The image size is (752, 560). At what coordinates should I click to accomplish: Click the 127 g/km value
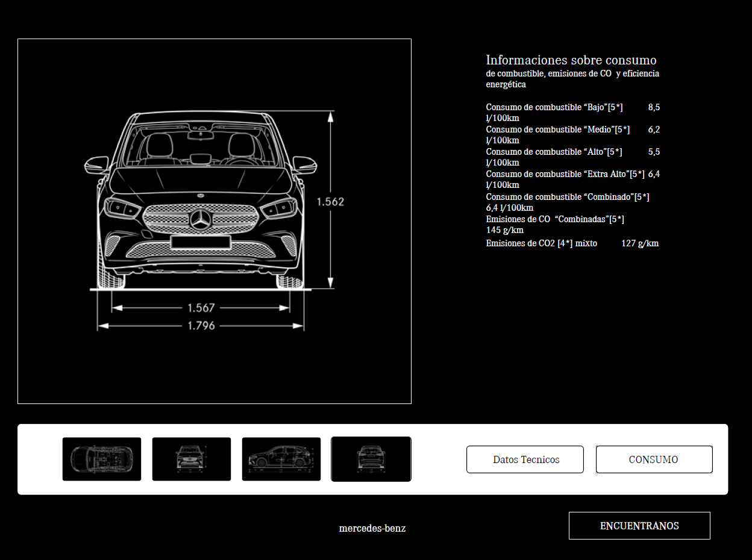640,243
